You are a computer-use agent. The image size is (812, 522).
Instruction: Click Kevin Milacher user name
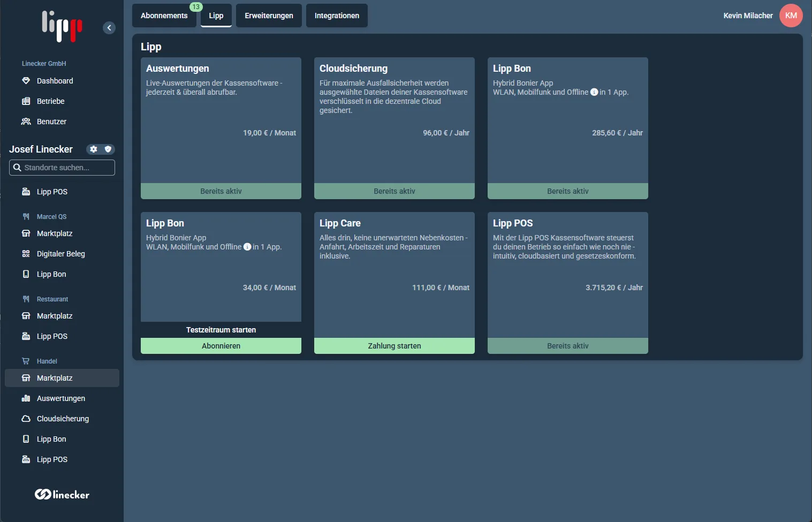(748, 16)
